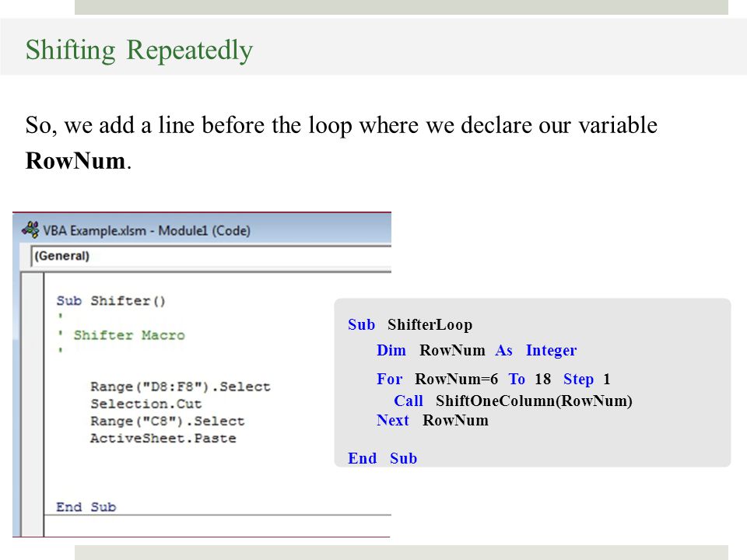Click the 'Next RowNum' line

(x=433, y=421)
